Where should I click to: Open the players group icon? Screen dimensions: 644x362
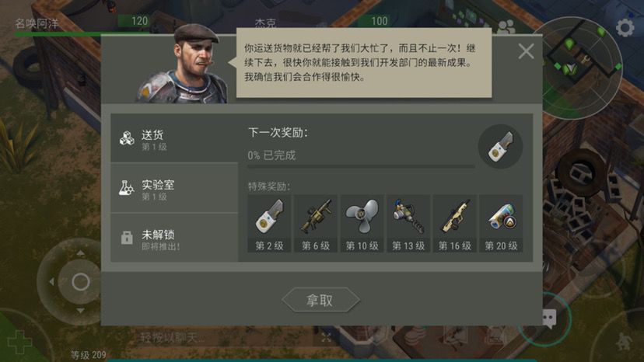(506, 27)
